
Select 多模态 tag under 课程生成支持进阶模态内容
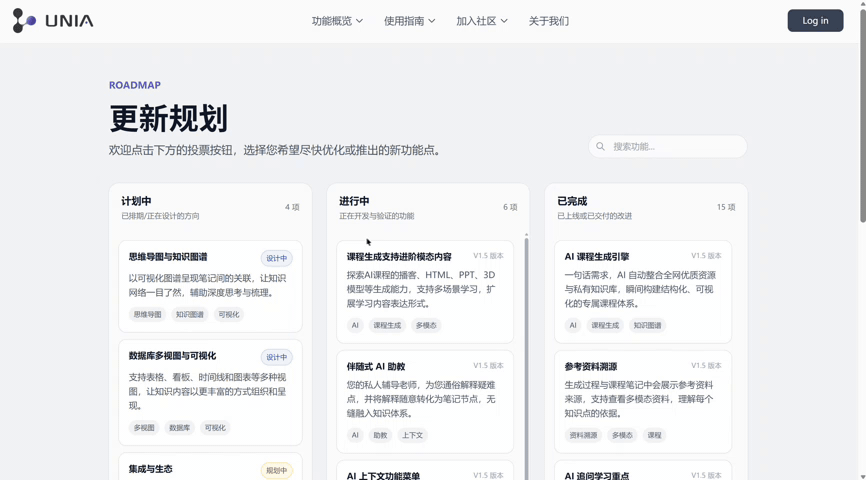point(426,325)
